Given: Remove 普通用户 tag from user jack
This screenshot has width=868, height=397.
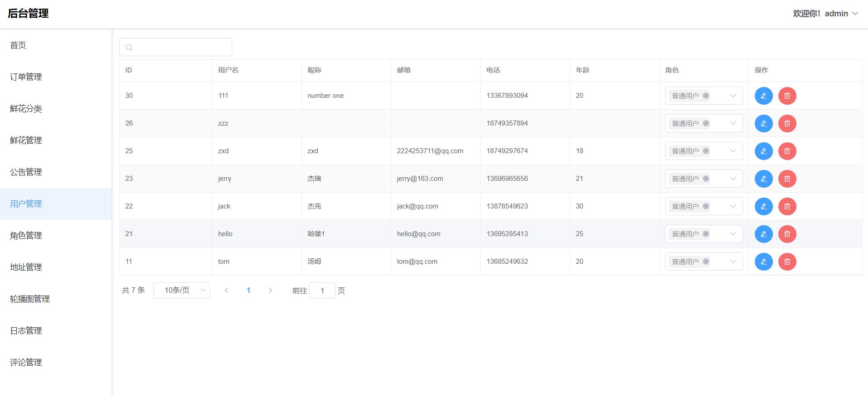Looking at the screenshot, I should 705,206.
